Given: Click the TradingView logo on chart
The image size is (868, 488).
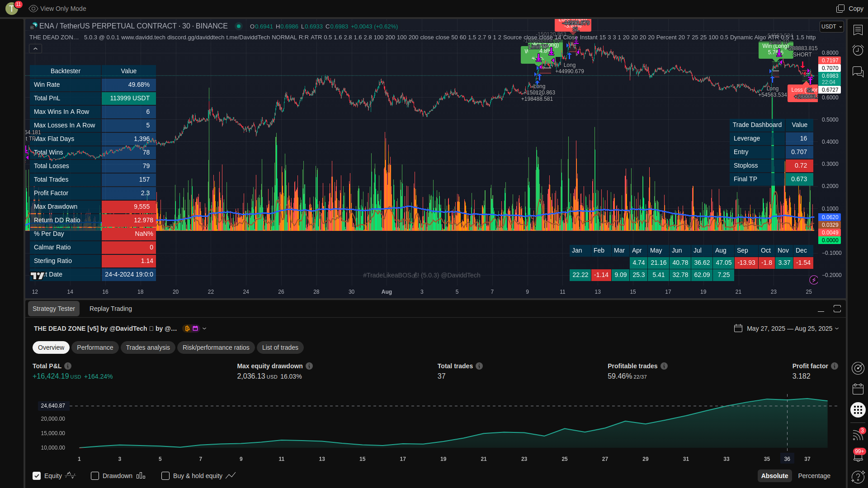Looking at the screenshot, I should [x=38, y=275].
